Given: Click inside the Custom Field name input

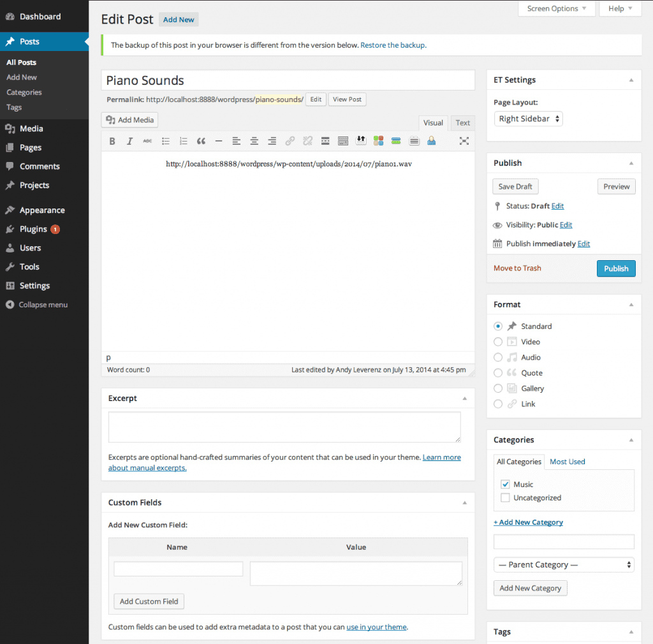Looking at the screenshot, I should point(178,568).
